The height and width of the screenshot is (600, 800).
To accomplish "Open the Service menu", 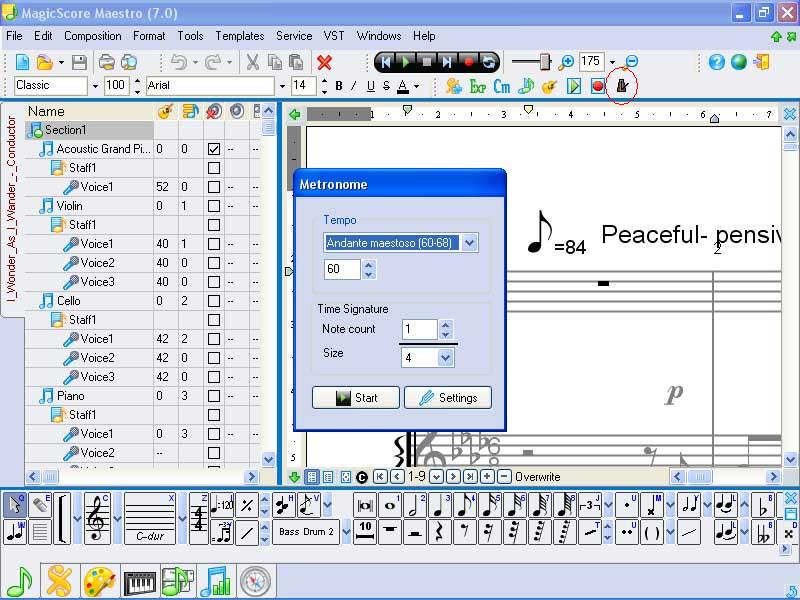I will (x=294, y=36).
